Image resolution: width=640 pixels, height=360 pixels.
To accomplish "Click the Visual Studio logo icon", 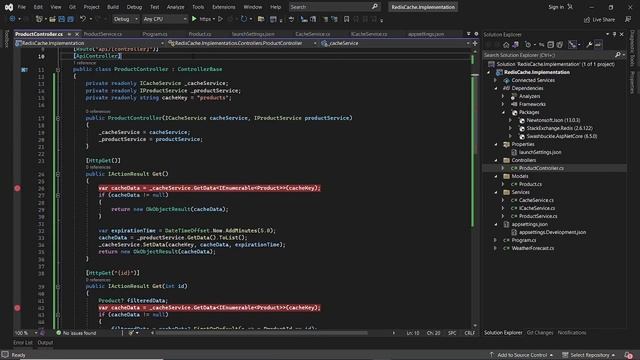I will [9, 7].
